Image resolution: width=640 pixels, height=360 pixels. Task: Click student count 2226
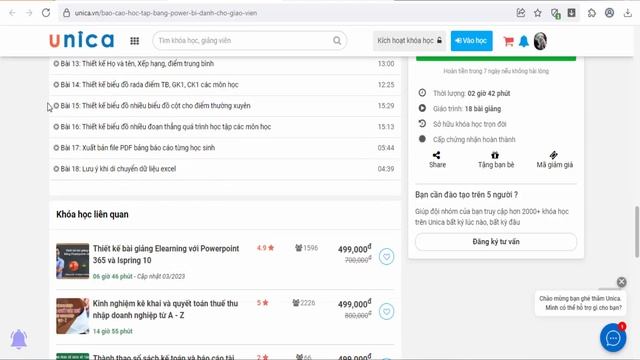coord(304,302)
